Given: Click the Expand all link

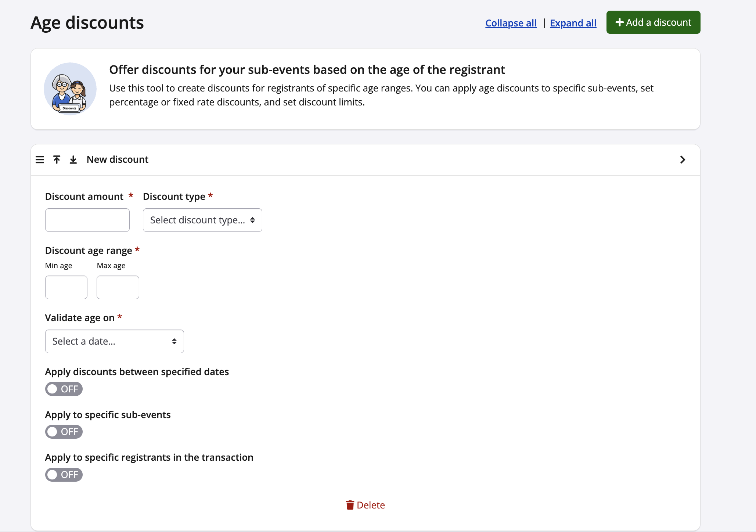Looking at the screenshot, I should click(x=573, y=23).
